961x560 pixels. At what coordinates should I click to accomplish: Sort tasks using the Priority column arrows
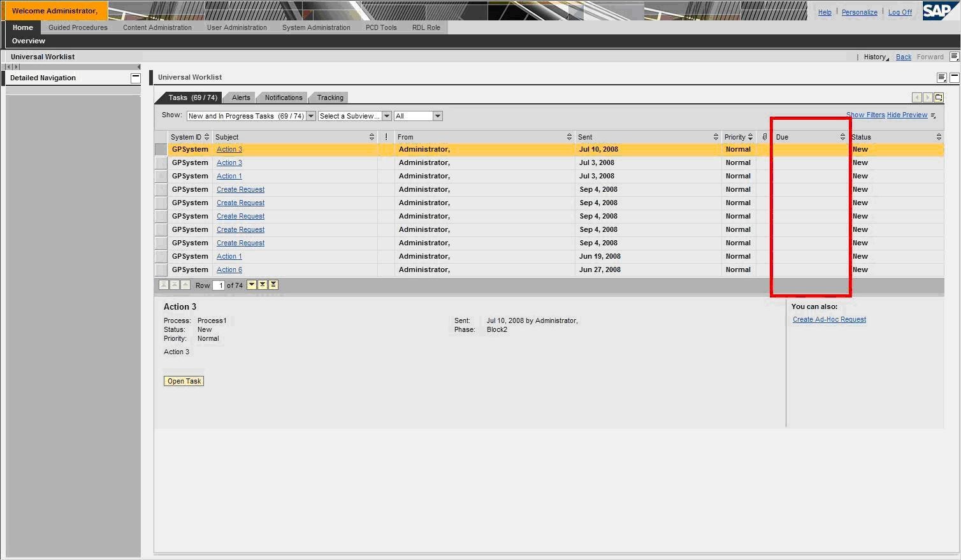(750, 137)
